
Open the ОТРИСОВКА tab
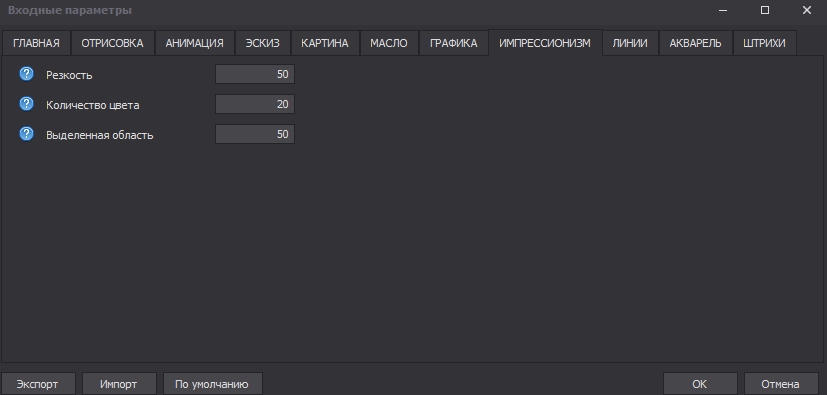[x=112, y=43]
